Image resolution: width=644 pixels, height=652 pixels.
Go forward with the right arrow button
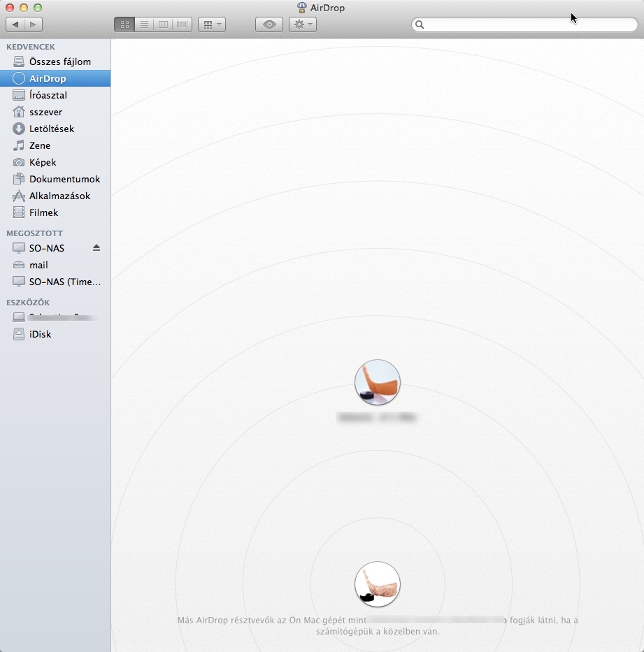(x=34, y=24)
